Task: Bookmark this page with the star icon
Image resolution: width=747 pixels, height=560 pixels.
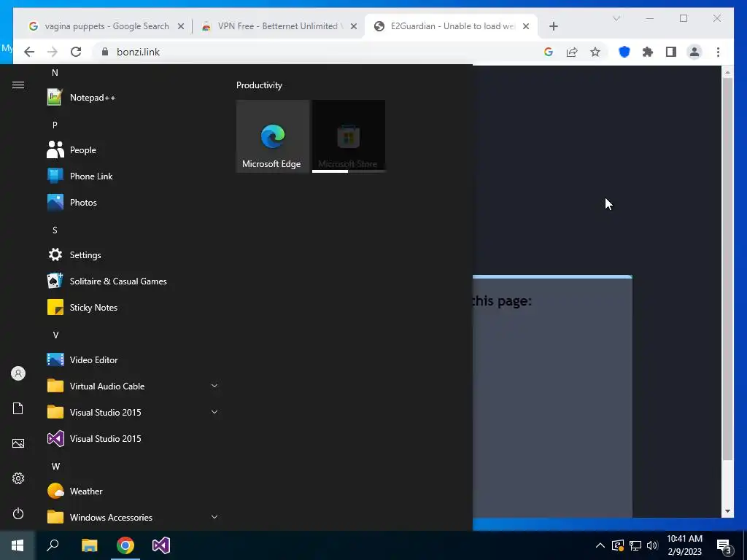Action: (595, 52)
